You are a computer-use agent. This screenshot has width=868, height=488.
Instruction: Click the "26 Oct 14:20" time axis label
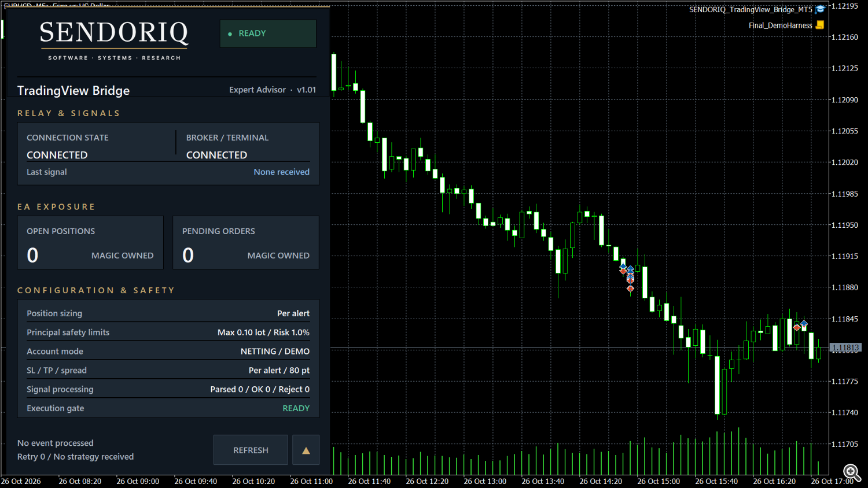601,481
